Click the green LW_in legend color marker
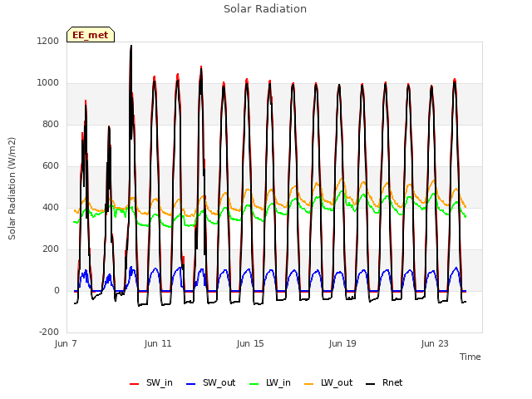 click(x=254, y=384)
